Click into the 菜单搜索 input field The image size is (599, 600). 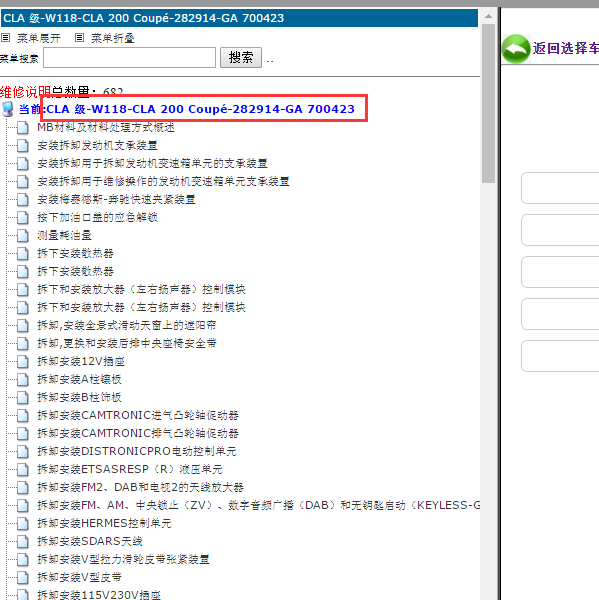129,57
